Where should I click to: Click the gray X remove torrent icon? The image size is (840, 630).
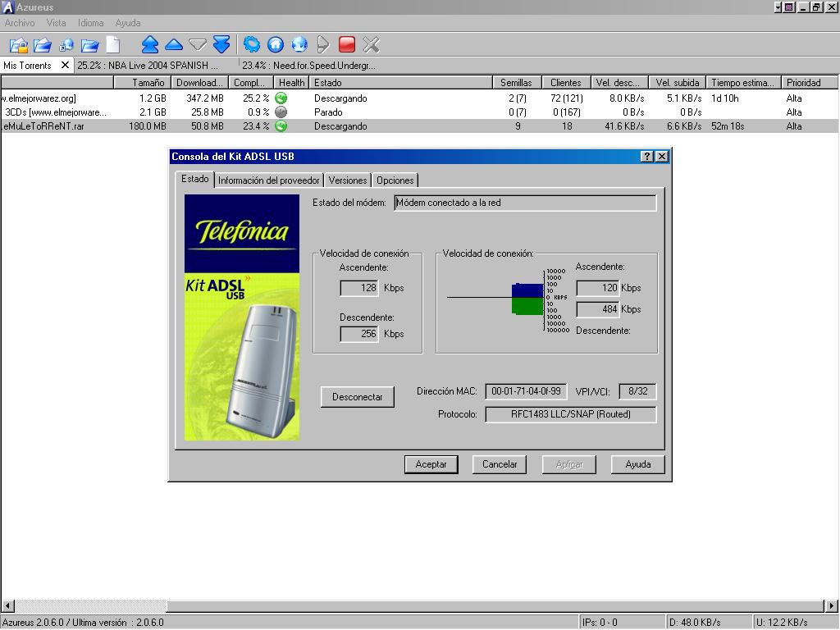[x=371, y=44]
